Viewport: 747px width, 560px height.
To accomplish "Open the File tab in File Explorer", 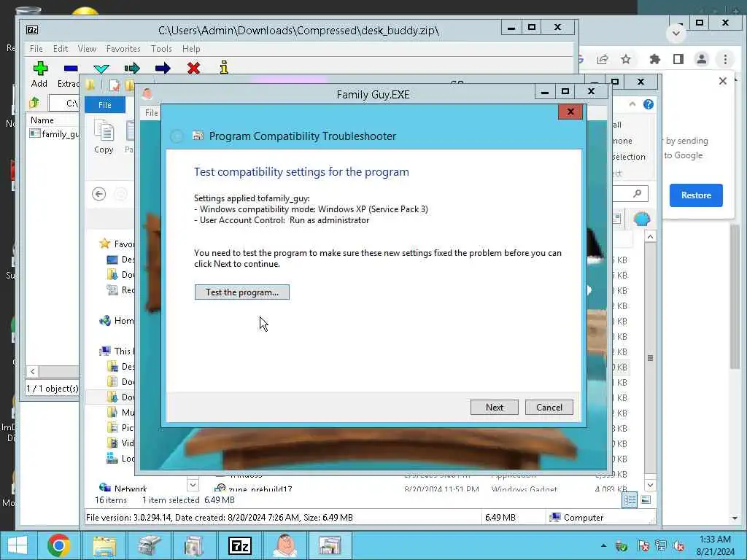I will 105,105.
